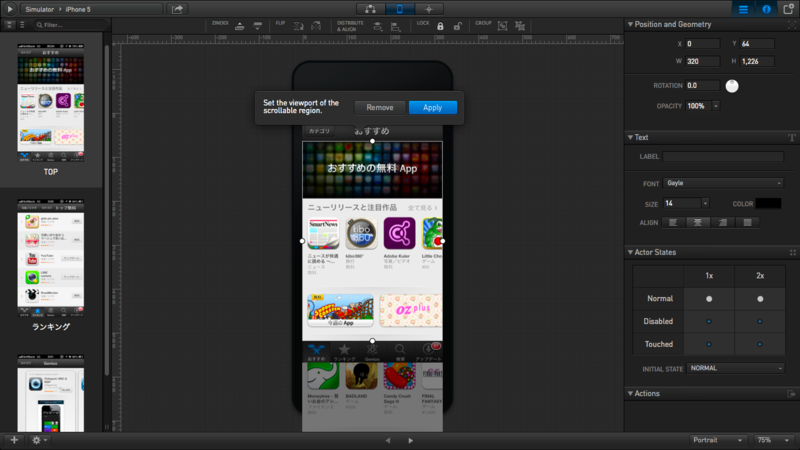Viewport: 800px width, 450px height.
Task: Open the text Color swatch
Action: 768,204
